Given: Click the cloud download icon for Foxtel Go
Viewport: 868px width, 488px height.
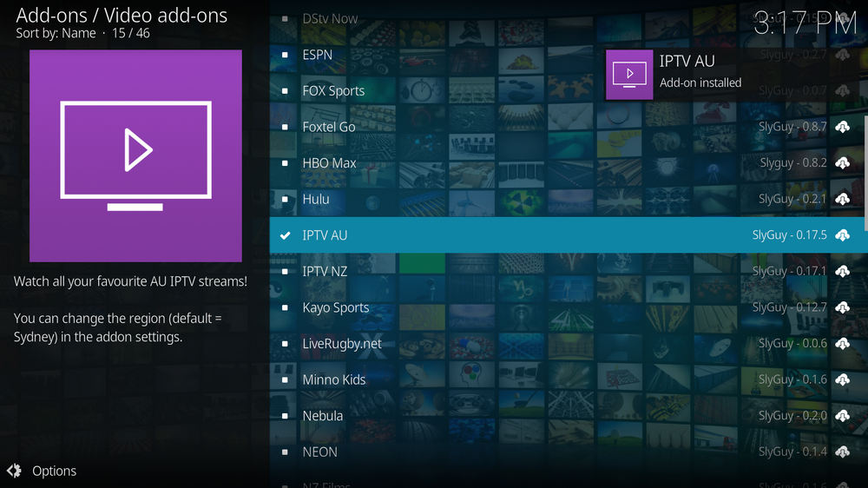Looking at the screenshot, I should [x=842, y=128].
